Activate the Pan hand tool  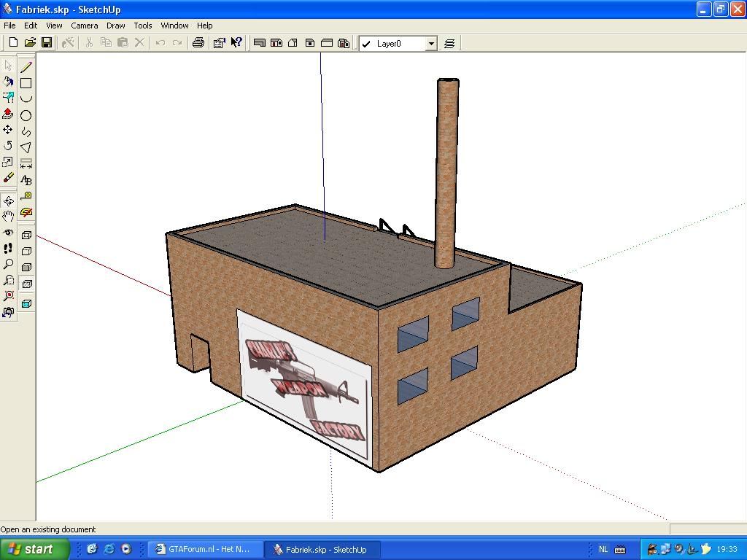click(x=8, y=216)
